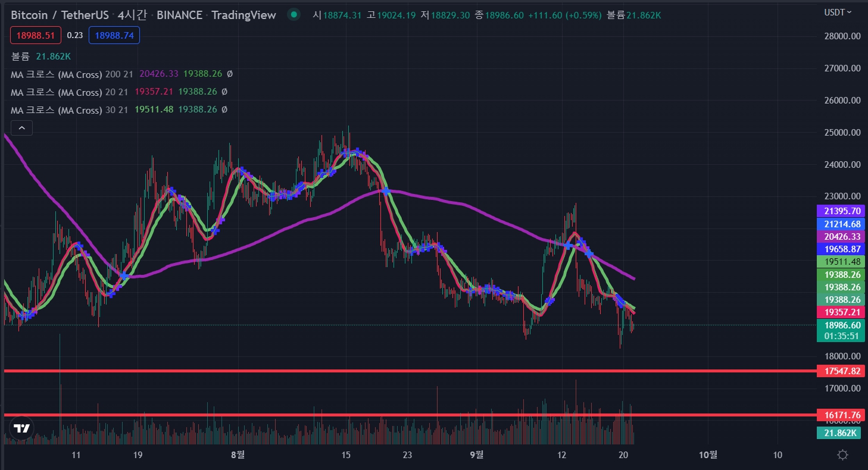Click the green 19511.48 value in legend
Viewport: 868px width, 470px height.
coord(154,110)
